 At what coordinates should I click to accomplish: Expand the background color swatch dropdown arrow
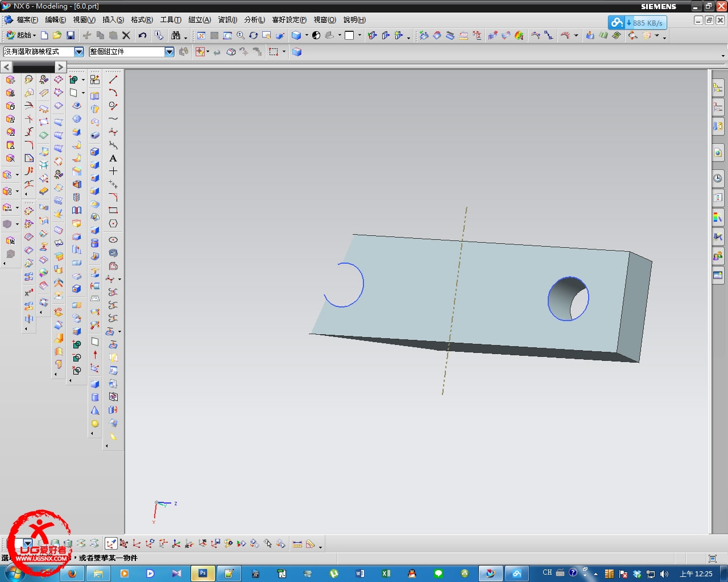[359, 35]
